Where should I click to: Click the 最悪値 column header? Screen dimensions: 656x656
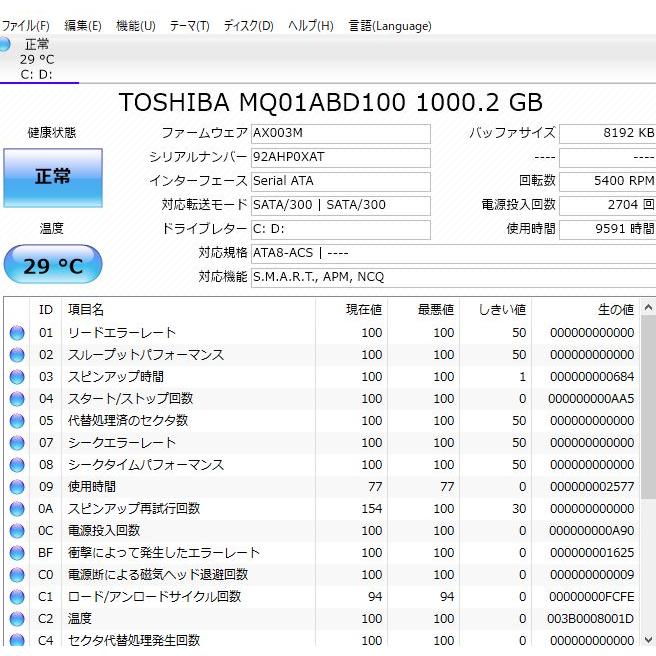tap(423, 310)
